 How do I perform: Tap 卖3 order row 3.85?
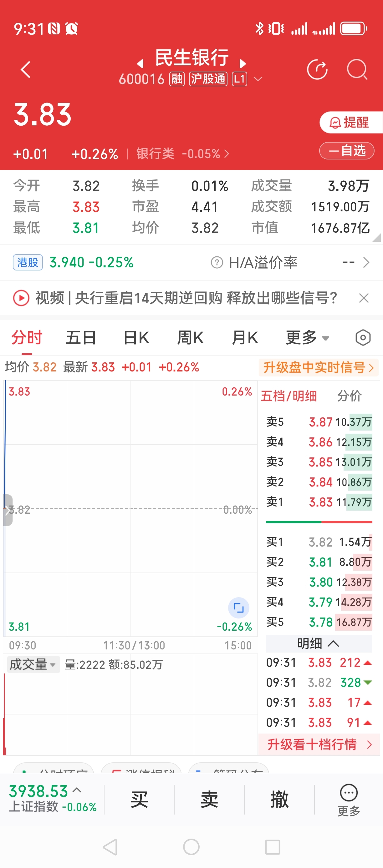click(x=319, y=462)
